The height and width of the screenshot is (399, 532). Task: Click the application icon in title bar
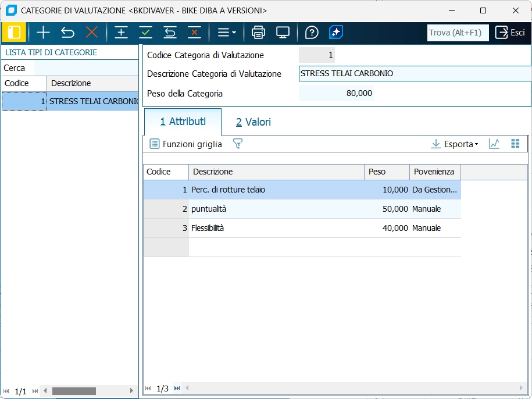11,10
